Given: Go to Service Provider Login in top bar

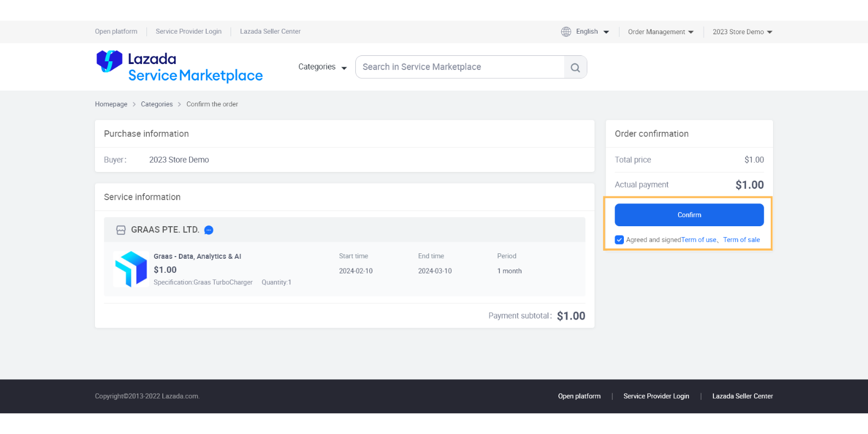Looking at the screenshot, I should pos(189,31).
